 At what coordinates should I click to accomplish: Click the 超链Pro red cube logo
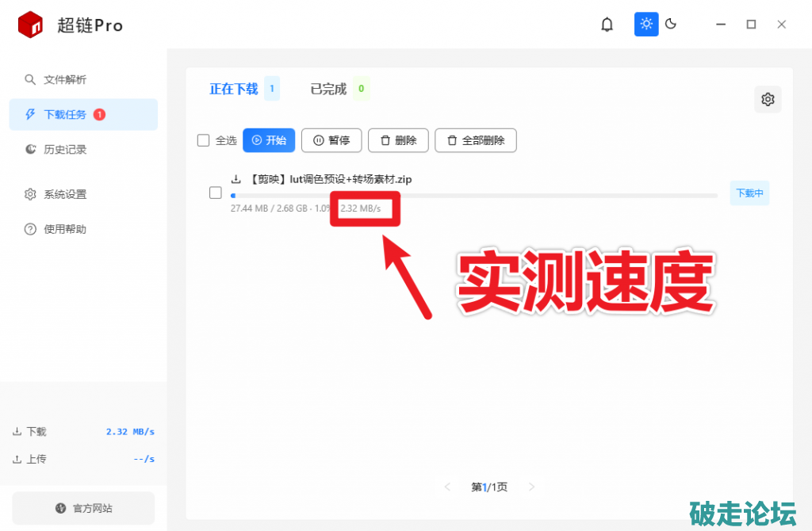[30, 25]
